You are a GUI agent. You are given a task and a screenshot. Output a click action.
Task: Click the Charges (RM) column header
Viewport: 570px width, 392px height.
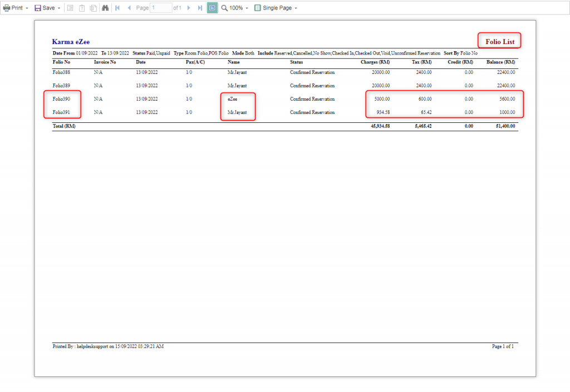tap(375, 62)
